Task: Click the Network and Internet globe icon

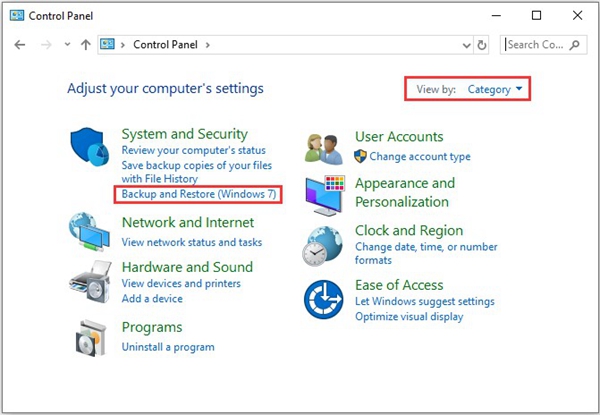Action: [90, 232]
